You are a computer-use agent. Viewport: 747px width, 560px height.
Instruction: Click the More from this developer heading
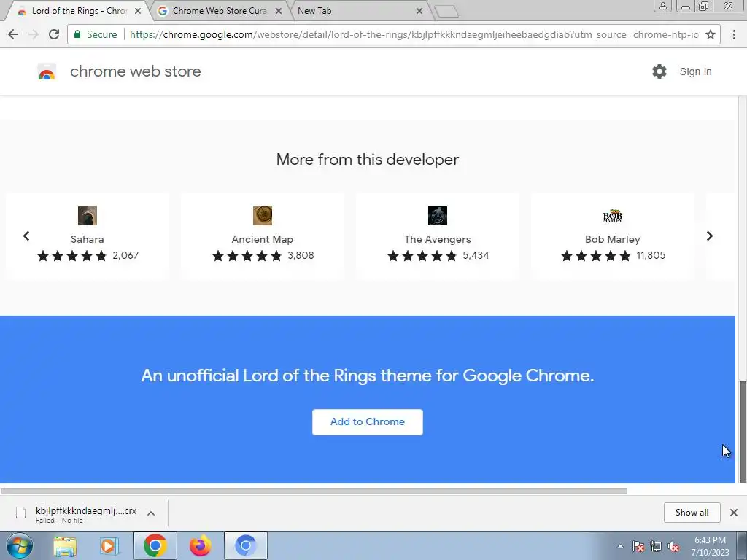(368, 159)
